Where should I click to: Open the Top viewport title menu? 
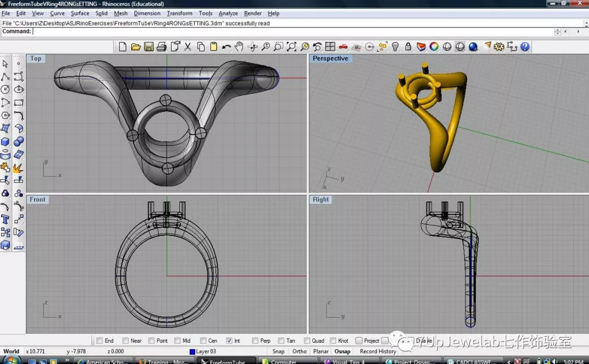pos(36,59)
